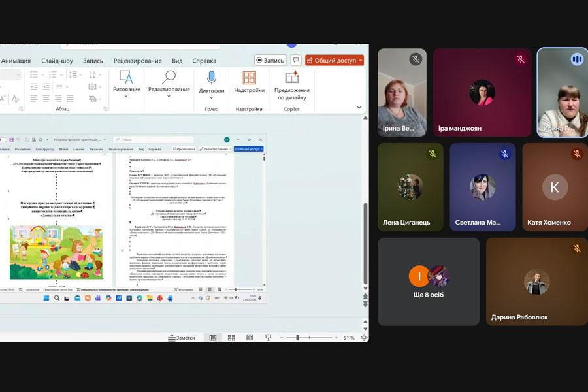
Task: Collapse the ribbon with chevron arrow
Action: tap(359, 107)
